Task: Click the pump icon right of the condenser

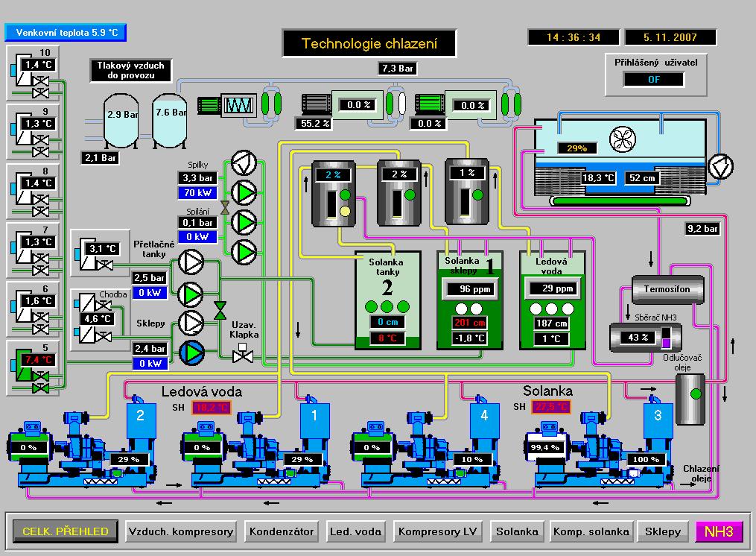Action: pos(720,166)
